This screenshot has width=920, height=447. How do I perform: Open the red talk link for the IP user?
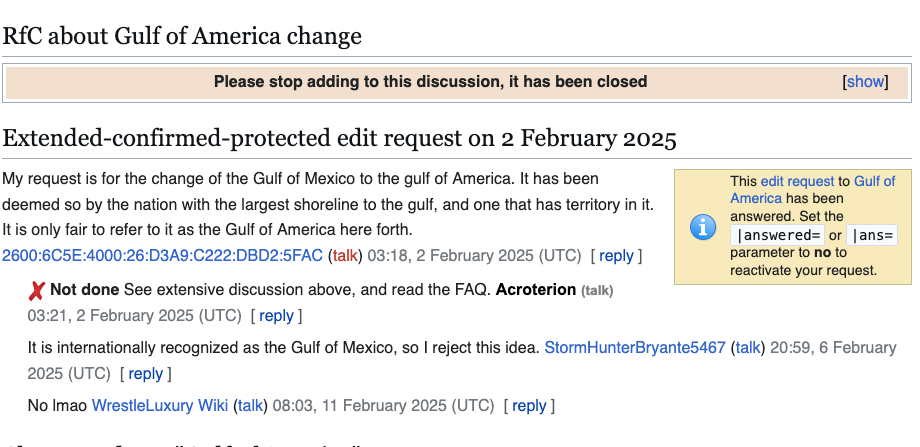click(x=345, y=255)
